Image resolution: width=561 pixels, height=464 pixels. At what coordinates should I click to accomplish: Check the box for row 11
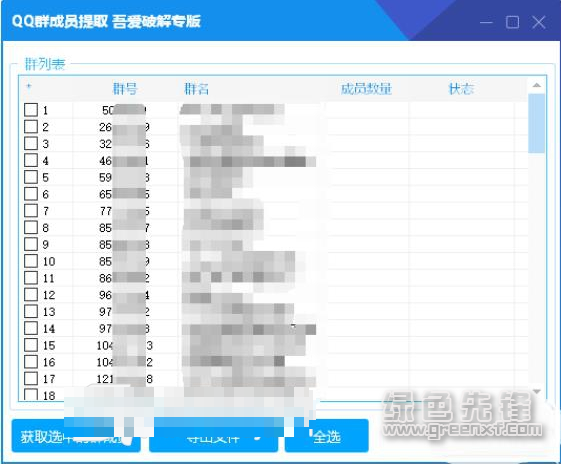point(31,278)
